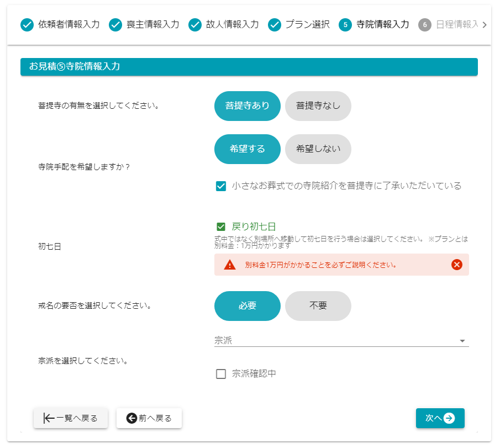Click the step 6 circle icon

tap(425, 25)
